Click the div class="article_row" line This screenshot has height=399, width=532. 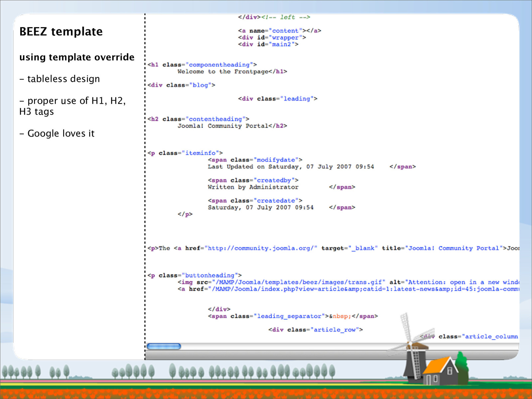316,330
